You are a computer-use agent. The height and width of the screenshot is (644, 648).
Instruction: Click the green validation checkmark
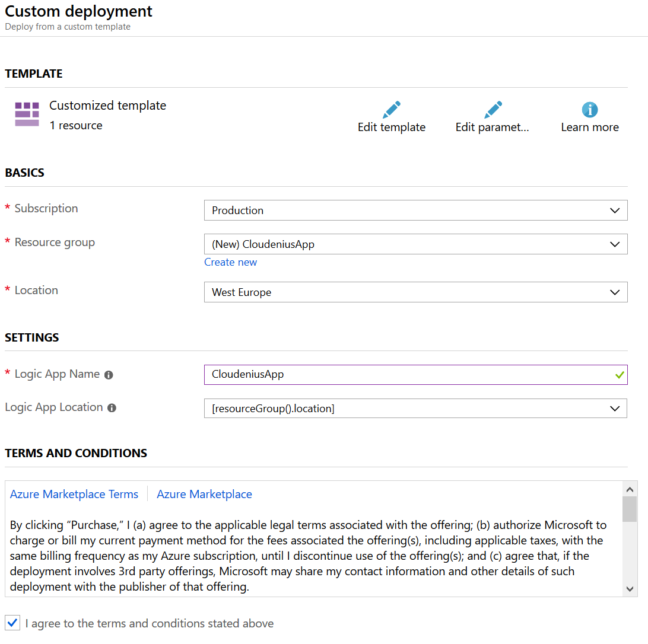click(x=619, y=374)
